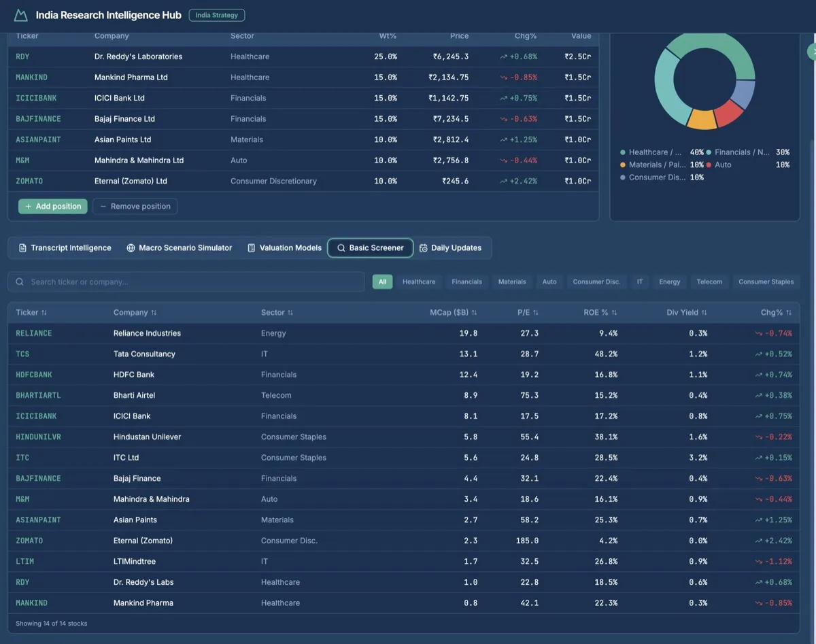Click the plus icon in Add position
Viewport: 816px width, 644px height.
(29, 206)
